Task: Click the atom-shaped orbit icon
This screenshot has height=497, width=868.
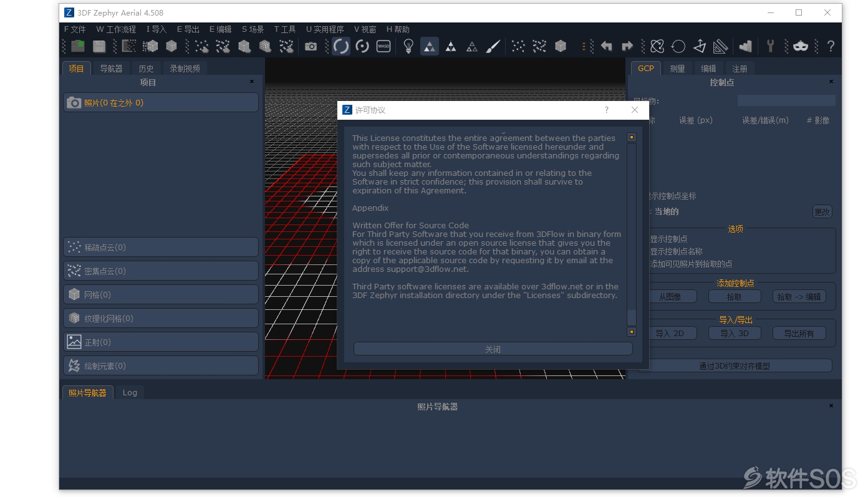Action: click(x=657, y=46)
